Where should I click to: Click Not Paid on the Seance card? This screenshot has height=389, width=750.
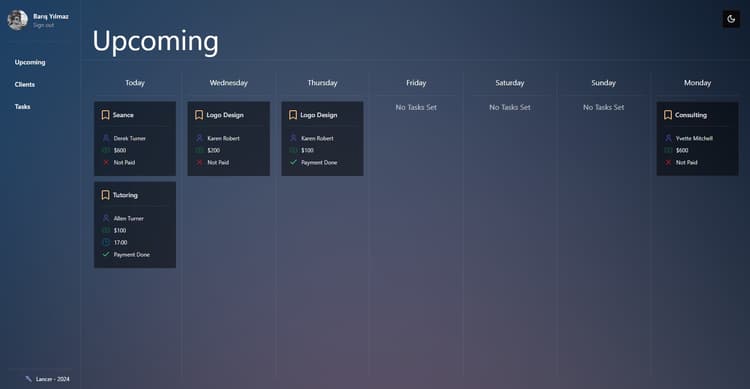click(x=124, y=163)
